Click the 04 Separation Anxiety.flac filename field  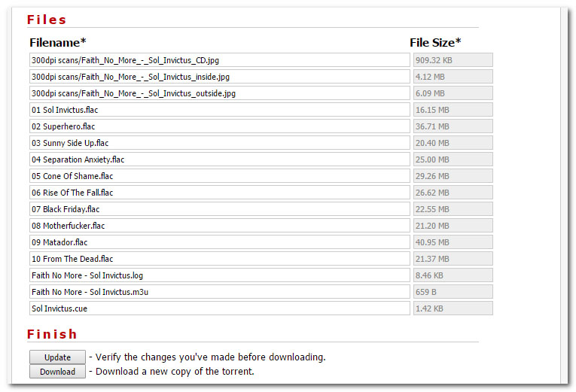click(219, 160)
